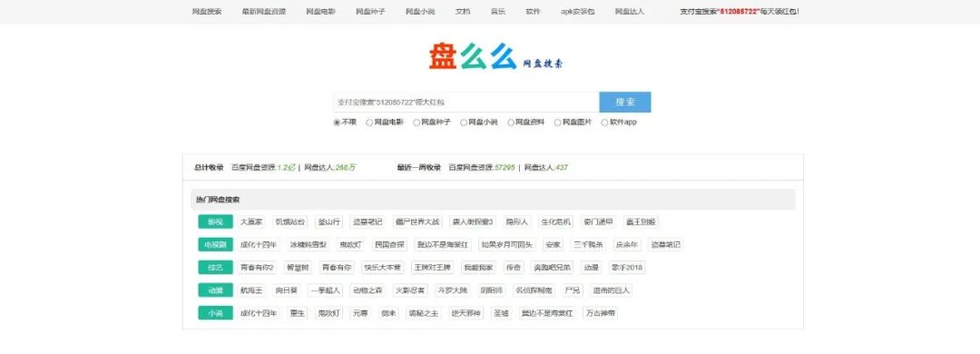Open 软件 in top navigation

(534, 11)
